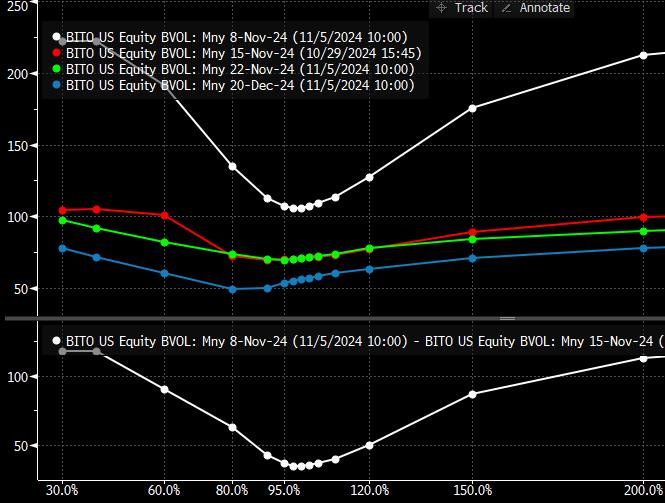
Task: Click white 8-Nov-24 data point at 150% moneyness in top chart
Action: point(472,109)
